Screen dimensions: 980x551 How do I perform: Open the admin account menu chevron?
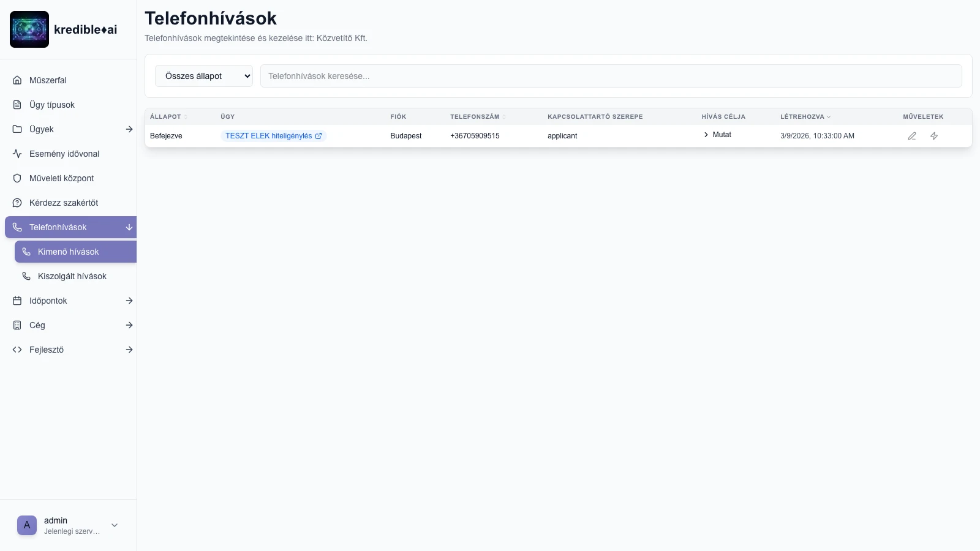[x=115, y=525]
